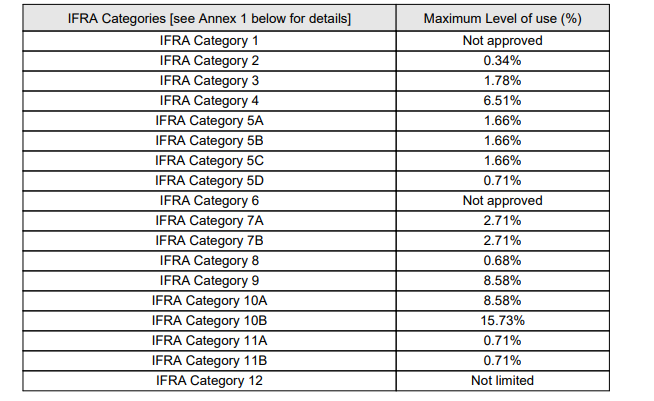Select the IFRA Category 1 cell
Screen dimensions: 654x401
208,40
